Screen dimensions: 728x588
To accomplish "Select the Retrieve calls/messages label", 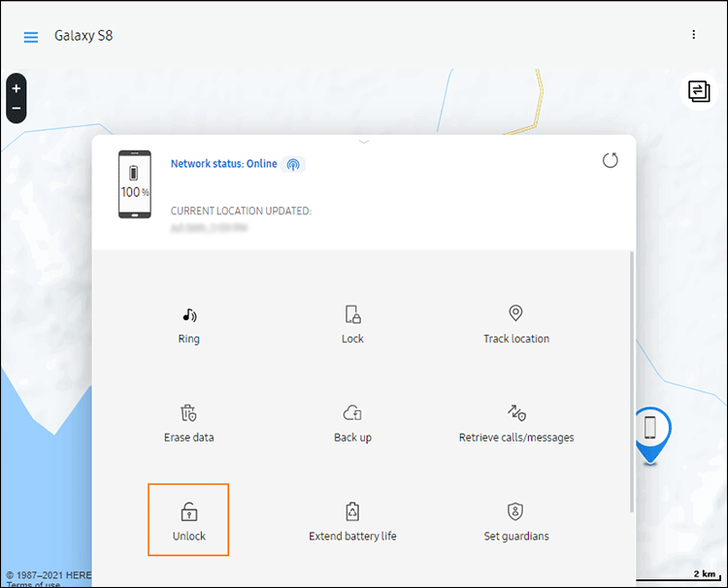I will [516, 438].
